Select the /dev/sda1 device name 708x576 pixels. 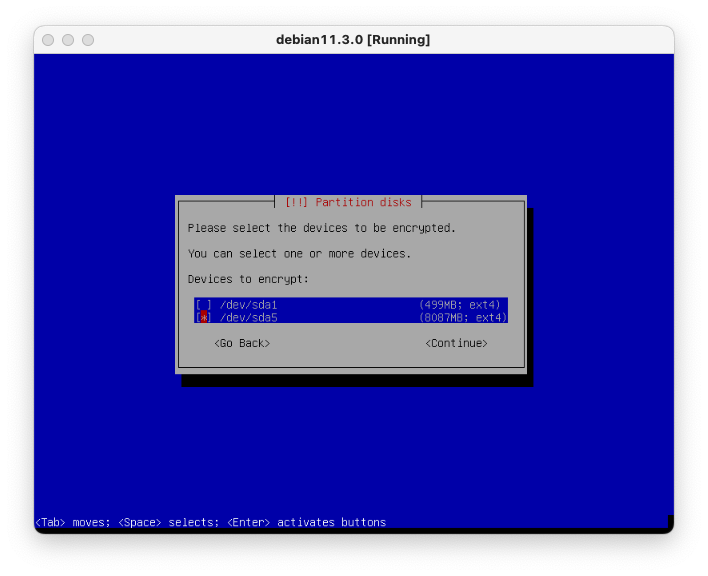248,304
